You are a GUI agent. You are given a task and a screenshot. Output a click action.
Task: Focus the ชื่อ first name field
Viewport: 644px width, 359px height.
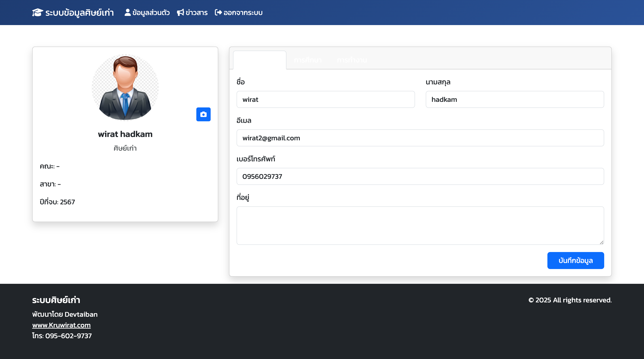[326, 99]
